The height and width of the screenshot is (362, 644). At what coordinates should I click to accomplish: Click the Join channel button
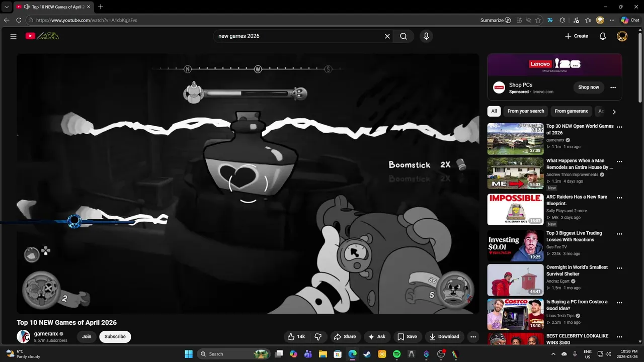click(x=87, y=337)
